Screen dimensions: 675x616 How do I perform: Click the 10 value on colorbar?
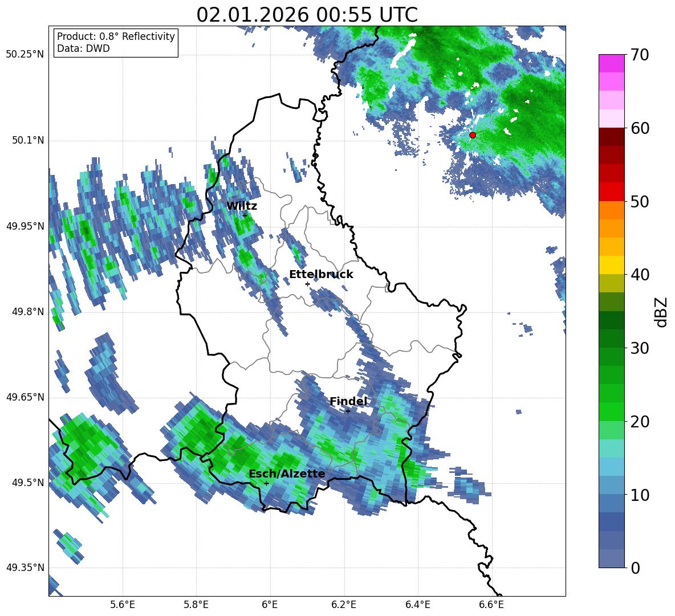(640, 495)
